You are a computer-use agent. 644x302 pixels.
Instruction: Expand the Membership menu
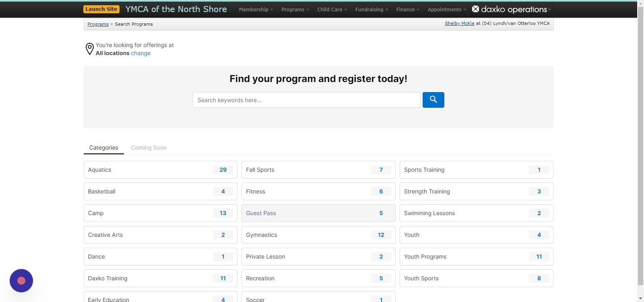pyautogui.click(x=256, y=9)
